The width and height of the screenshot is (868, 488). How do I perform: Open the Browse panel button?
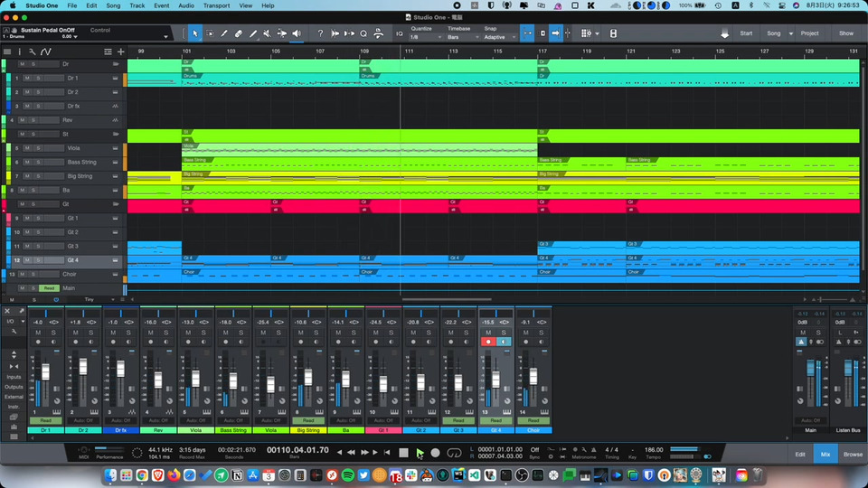853,454
